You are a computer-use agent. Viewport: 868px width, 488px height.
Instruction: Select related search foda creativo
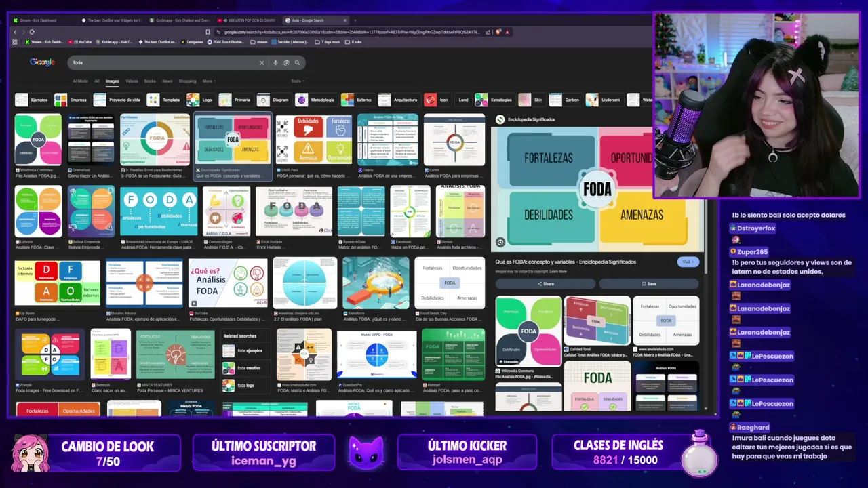point(246,368)
